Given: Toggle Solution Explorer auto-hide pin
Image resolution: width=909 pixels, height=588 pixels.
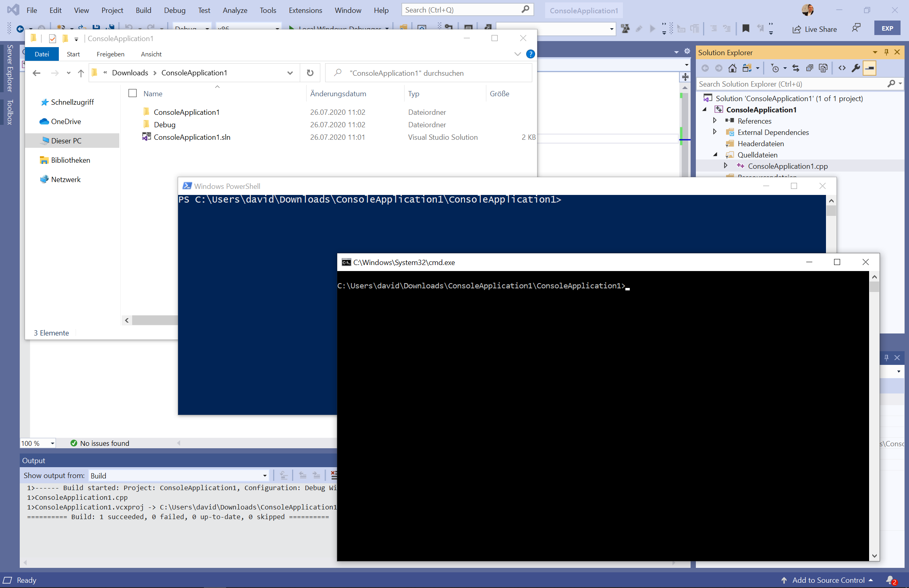Looking at the screenshot, I should (886, 52).
